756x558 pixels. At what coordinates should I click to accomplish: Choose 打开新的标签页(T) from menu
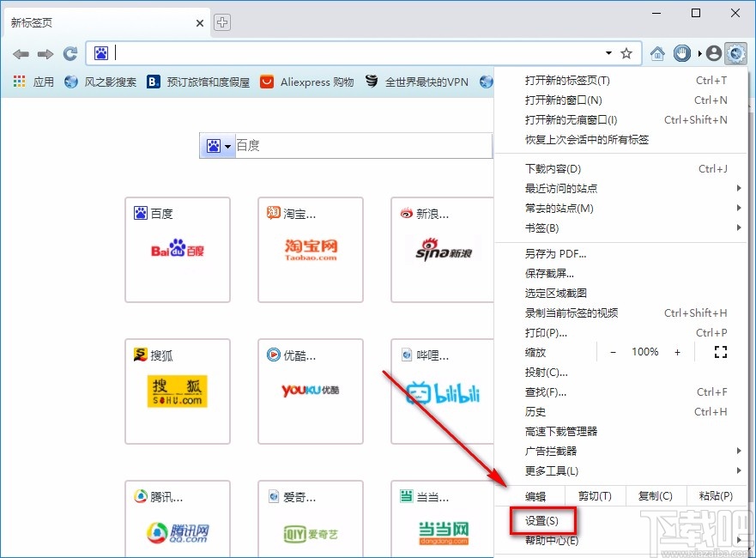coord(621,81)
